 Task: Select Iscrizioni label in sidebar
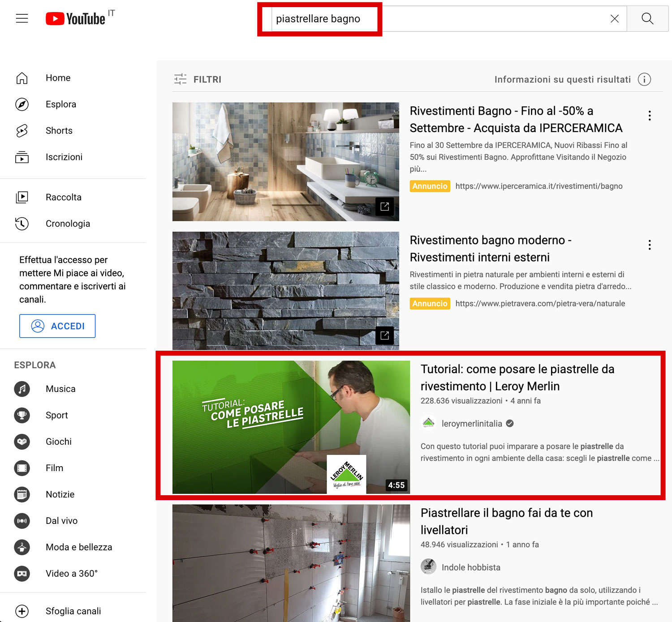point(64,157)
